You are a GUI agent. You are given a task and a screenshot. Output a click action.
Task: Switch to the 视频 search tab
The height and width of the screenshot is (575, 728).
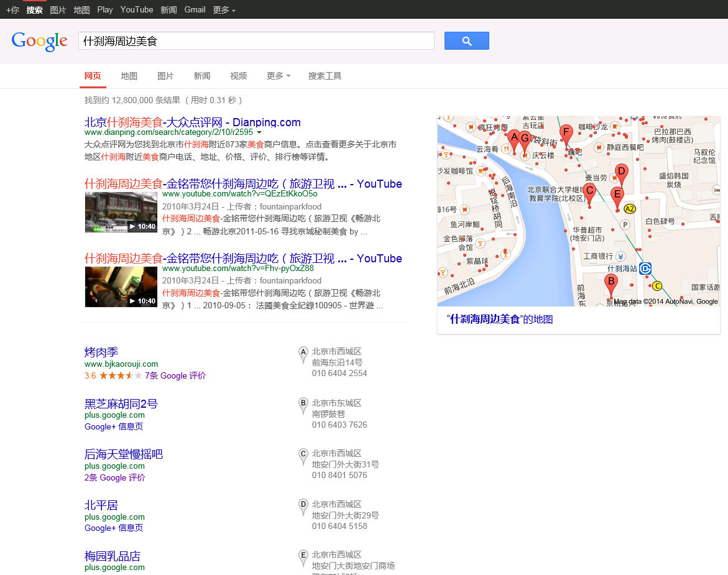239,76
